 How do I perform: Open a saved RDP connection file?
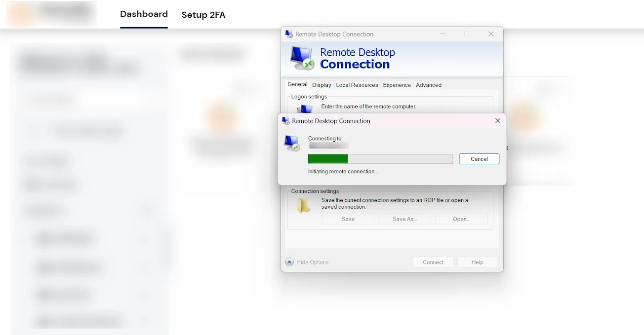[x=461, y=219]
